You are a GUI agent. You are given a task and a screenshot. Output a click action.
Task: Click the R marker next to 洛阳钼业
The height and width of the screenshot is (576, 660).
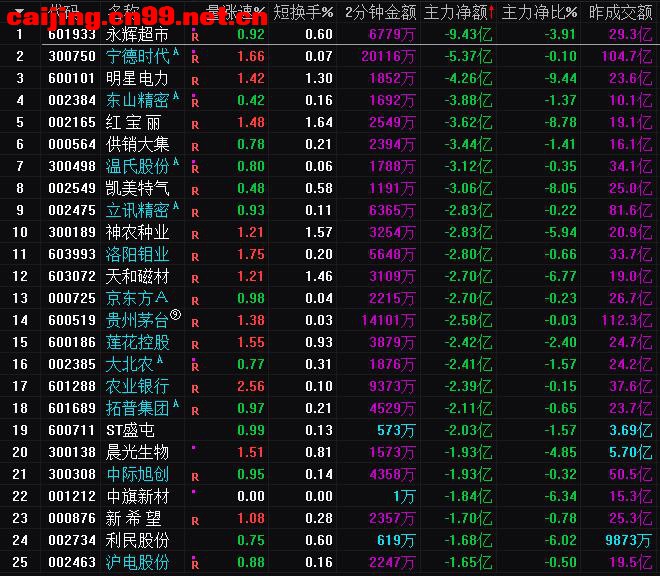click(195, 256)
